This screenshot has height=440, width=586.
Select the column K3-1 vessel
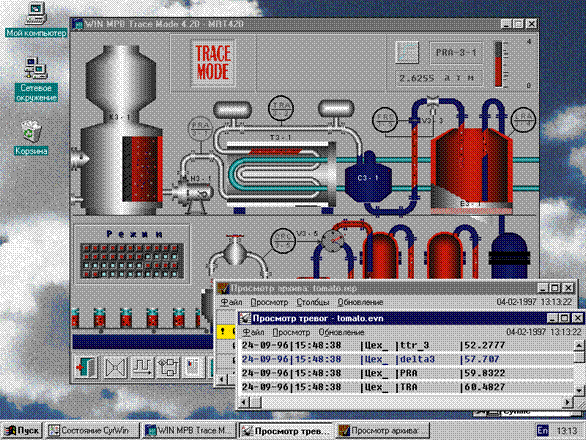(x=121, y=130)
